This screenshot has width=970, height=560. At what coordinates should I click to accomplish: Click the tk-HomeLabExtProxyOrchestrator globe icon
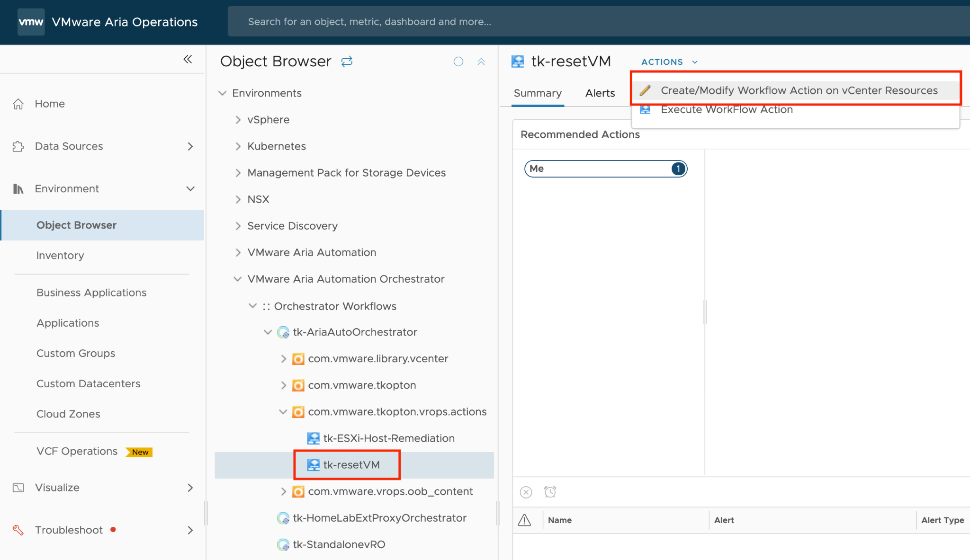(x=283, y=518)
